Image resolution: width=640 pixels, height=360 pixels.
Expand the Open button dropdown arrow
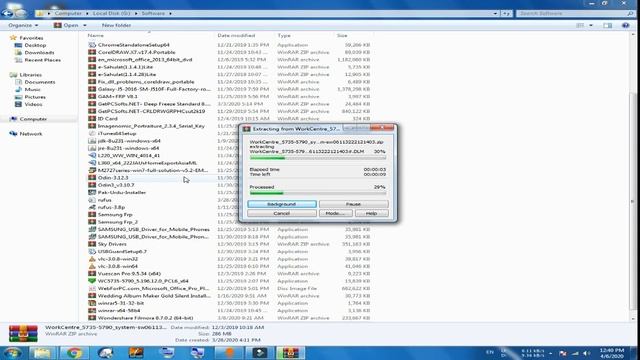pos(84,25)
